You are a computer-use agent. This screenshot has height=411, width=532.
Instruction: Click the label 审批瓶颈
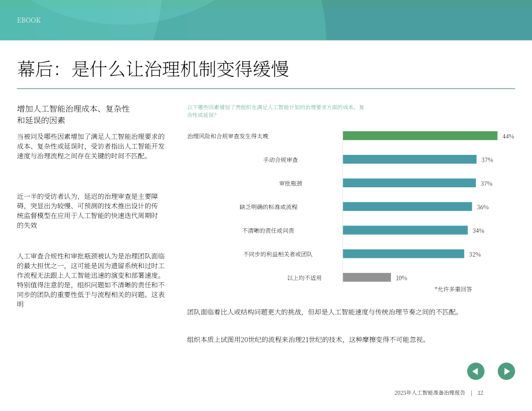[291, 183]
